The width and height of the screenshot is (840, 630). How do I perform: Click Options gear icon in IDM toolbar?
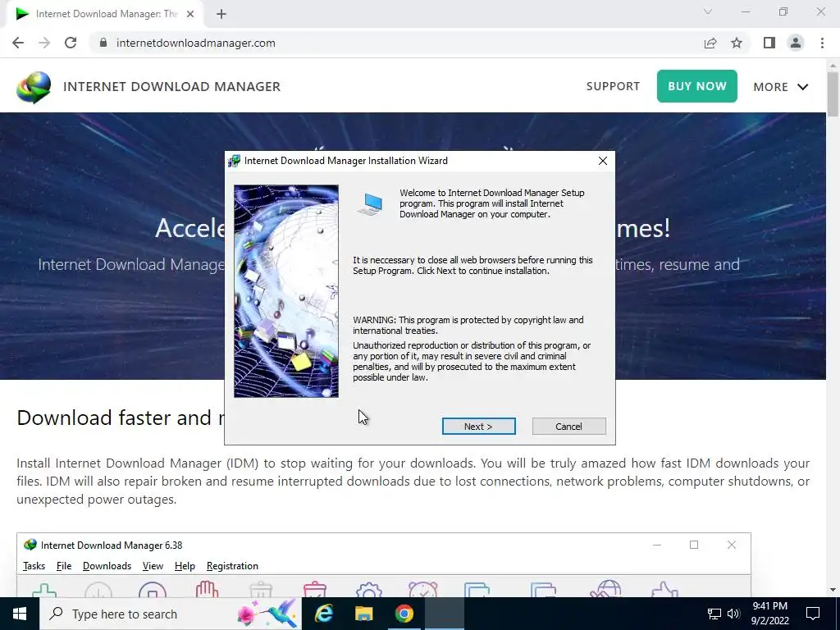368,591
